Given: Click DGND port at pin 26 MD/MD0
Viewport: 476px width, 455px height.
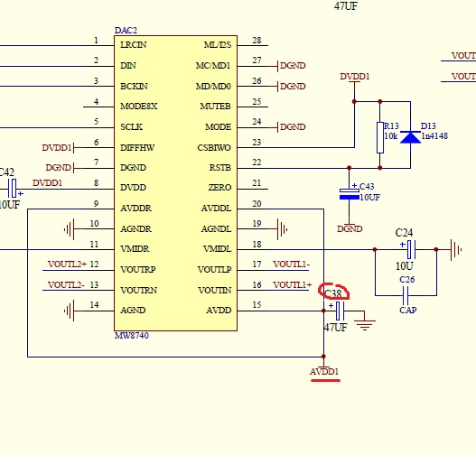Looking at the screenshot, I should coord(292,86).
